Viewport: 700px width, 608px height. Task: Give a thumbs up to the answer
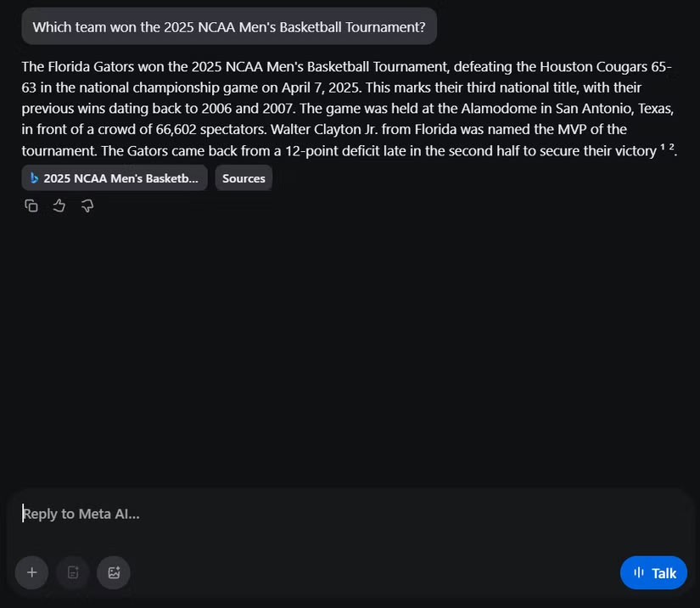[59, 205]
